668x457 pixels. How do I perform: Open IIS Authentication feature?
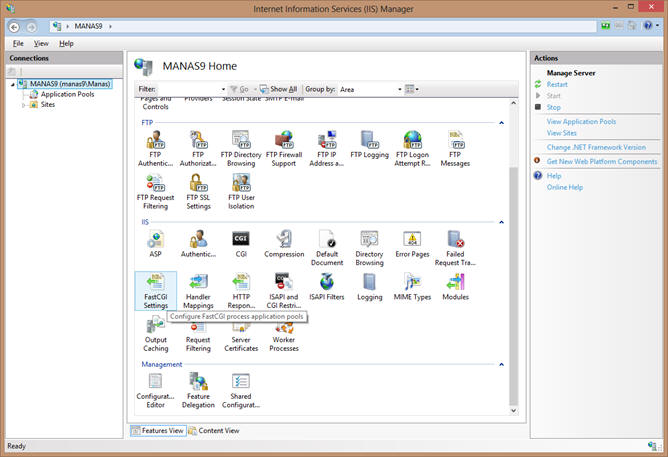coord(198,244)
